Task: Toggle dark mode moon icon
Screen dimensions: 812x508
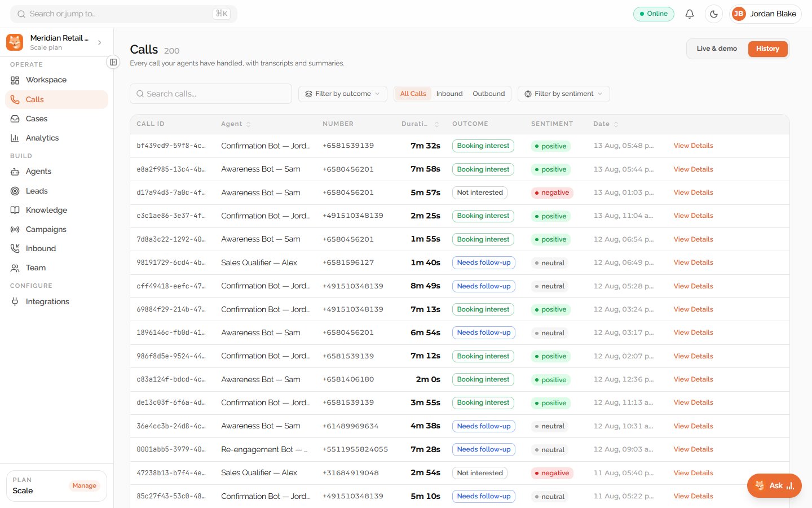Action: pos(714,14)
